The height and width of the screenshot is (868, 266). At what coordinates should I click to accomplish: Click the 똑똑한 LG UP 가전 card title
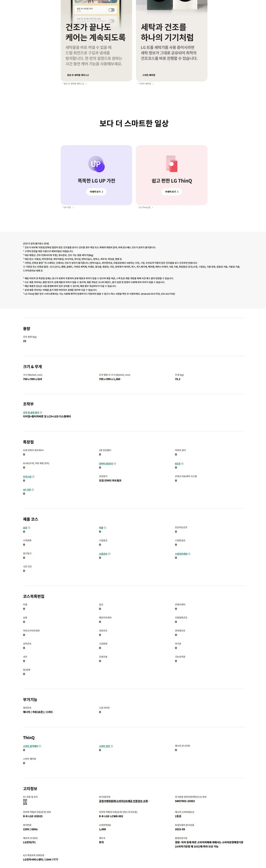(x=96, y=181)
